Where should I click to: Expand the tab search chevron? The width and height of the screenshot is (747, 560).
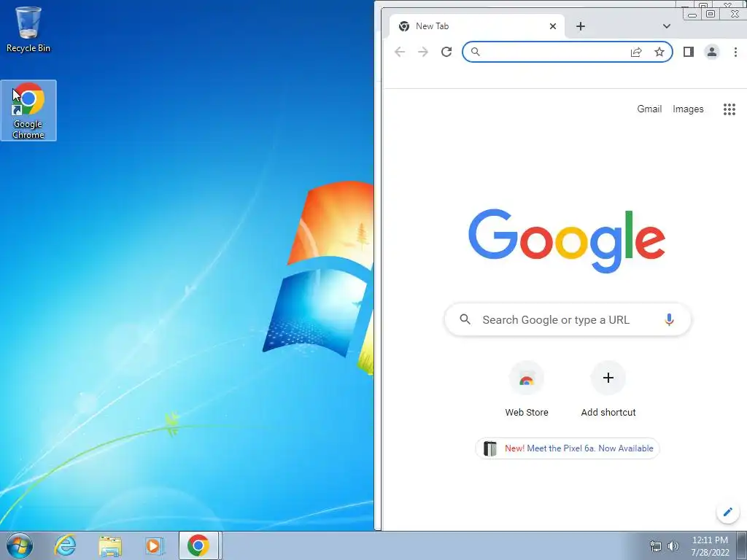[x=667, y=26]
